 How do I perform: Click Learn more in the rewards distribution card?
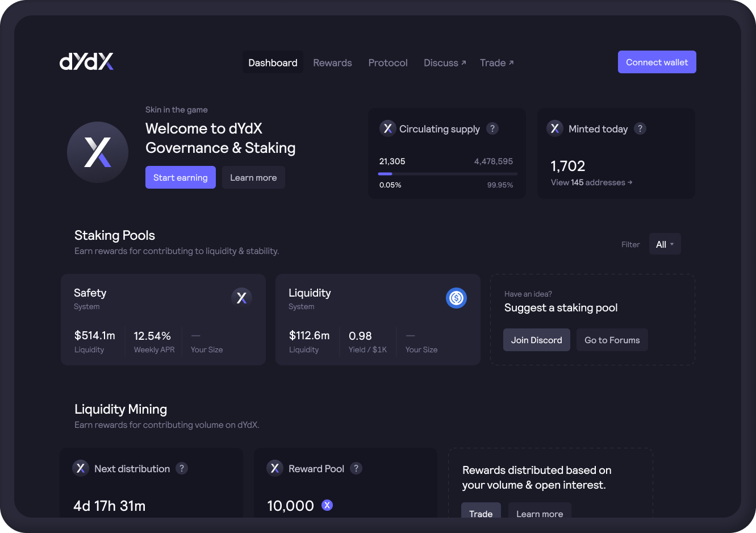(x=540, y=510)
